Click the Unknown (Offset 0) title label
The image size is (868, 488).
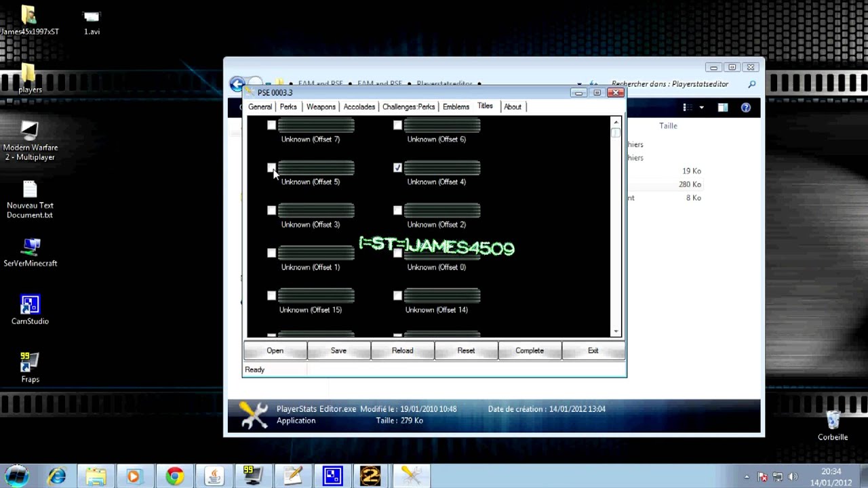(437, 268)
